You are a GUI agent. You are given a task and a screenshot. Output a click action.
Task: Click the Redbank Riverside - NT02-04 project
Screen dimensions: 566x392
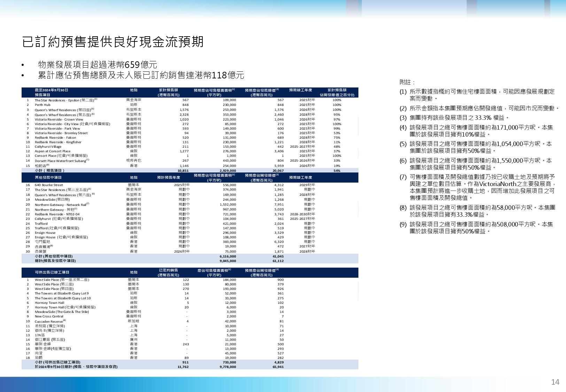coord(57,214)
